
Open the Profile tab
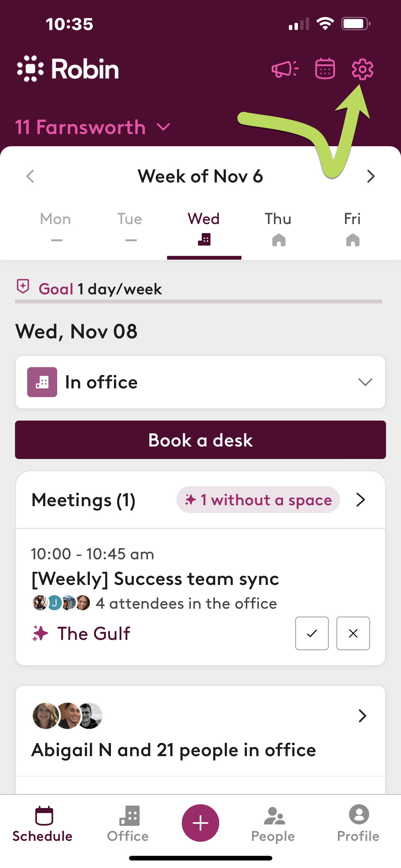point(358,824)
